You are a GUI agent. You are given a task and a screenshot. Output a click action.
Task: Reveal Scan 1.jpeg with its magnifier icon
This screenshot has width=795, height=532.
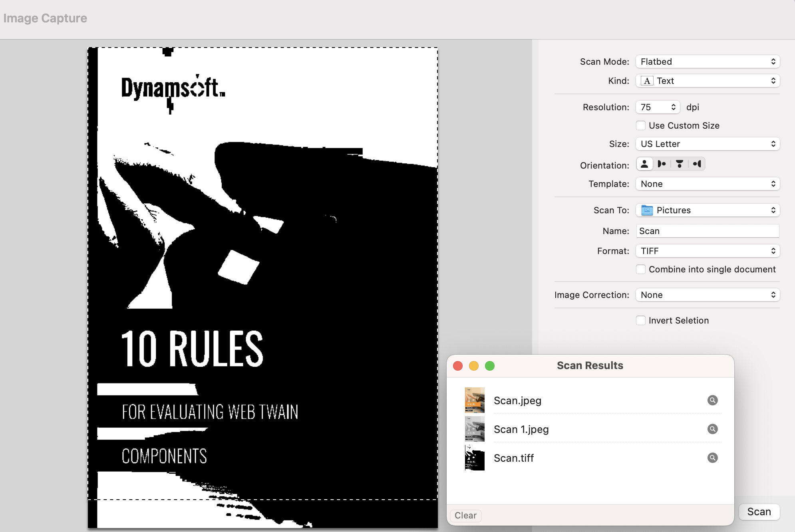tap(712, 429)
